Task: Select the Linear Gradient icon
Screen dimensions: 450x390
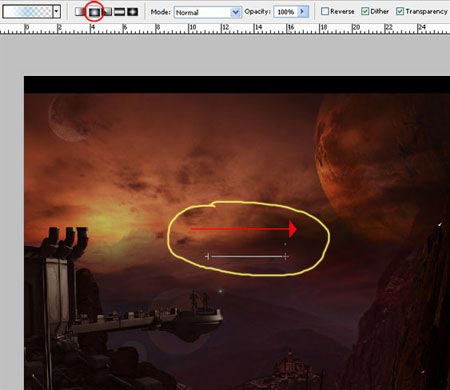Action: pos(80,12)
